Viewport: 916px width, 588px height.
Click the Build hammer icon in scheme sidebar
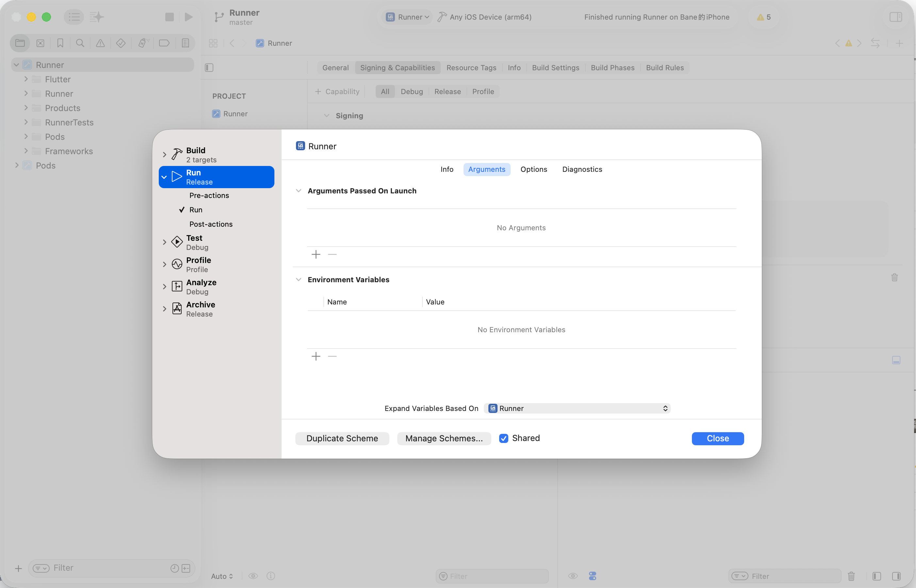pyautogui.click(x=177, y=154)
